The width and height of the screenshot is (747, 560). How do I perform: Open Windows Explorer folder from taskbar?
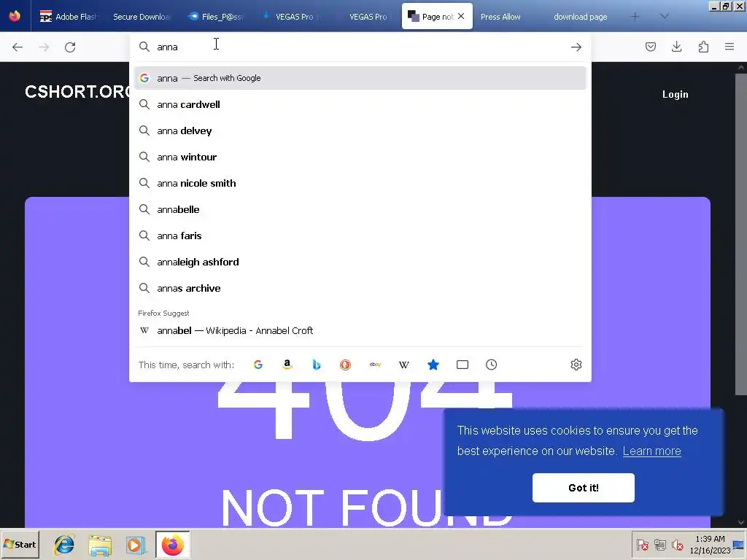coord(100,545)
